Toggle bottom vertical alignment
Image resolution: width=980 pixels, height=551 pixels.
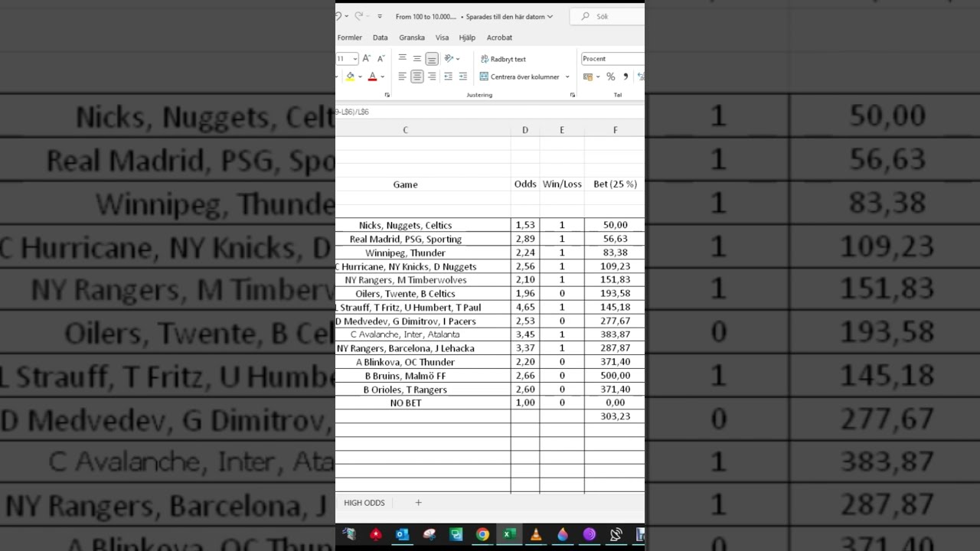tap(432, 58)
